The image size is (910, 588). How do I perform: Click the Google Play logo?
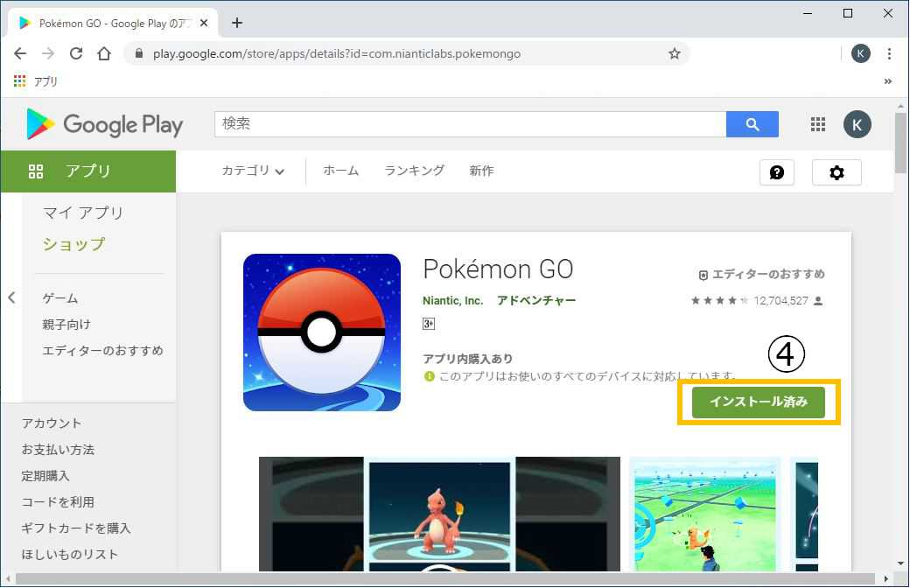point(104,123)
